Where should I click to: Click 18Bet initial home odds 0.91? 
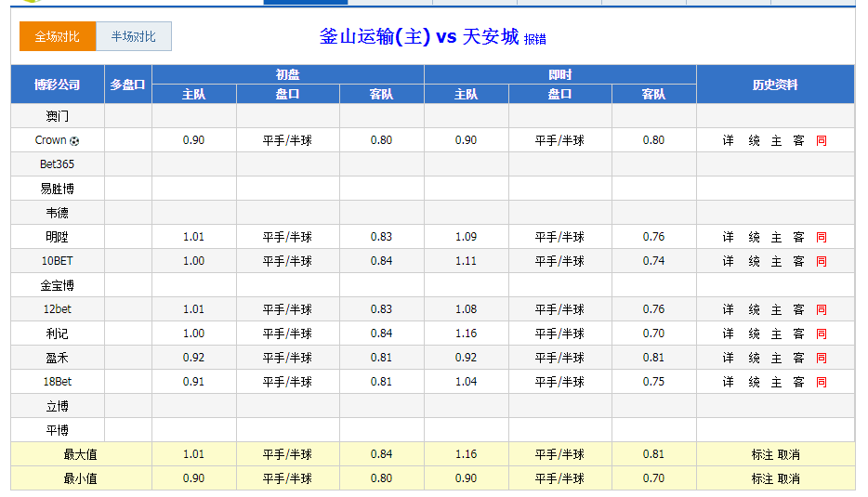click(x=193, y=382)
